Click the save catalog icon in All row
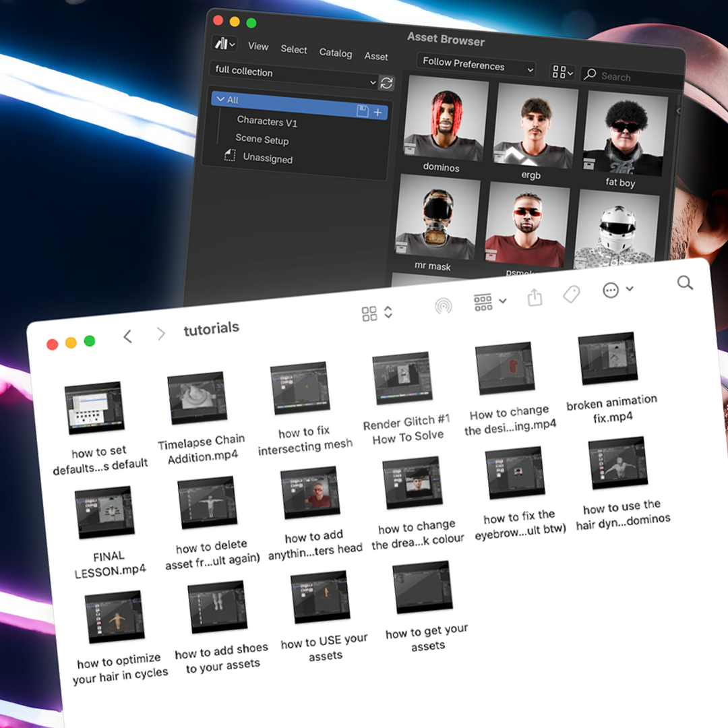The width and height of the screenshot is (728, 728). (x=363, y=111)
